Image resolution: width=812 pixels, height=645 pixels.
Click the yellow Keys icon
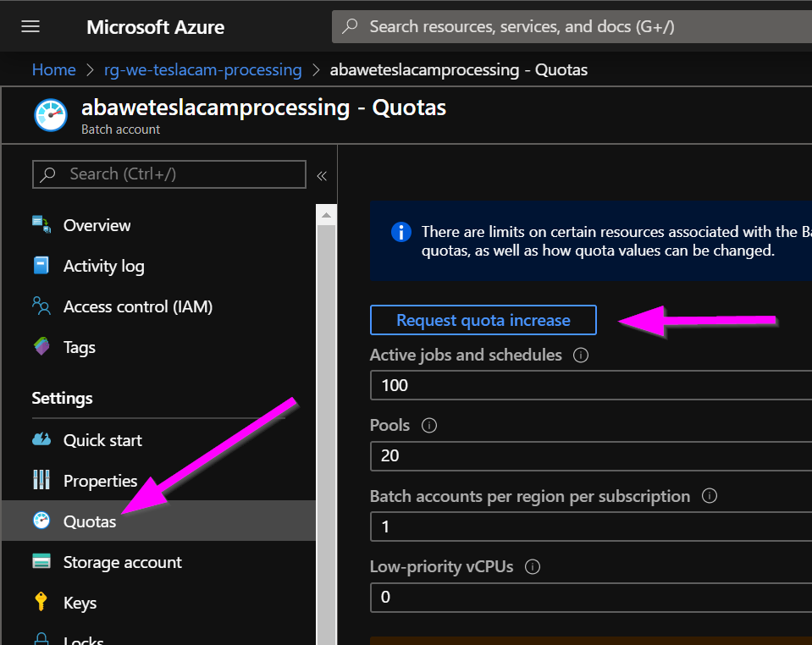(41, 602)
